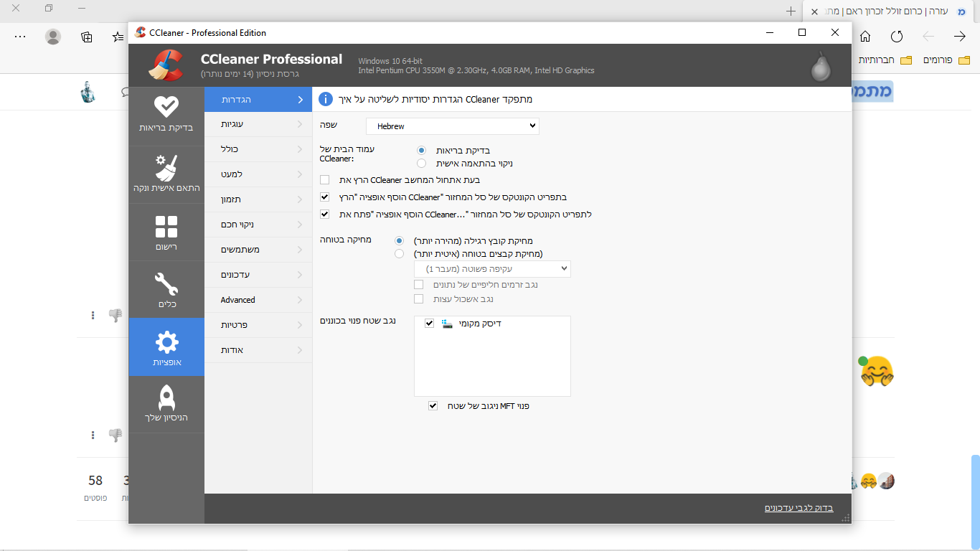Toggle Recycle Bin 'Open CCleaner...' context option
The image size is (980, 551).
point(325,214)
